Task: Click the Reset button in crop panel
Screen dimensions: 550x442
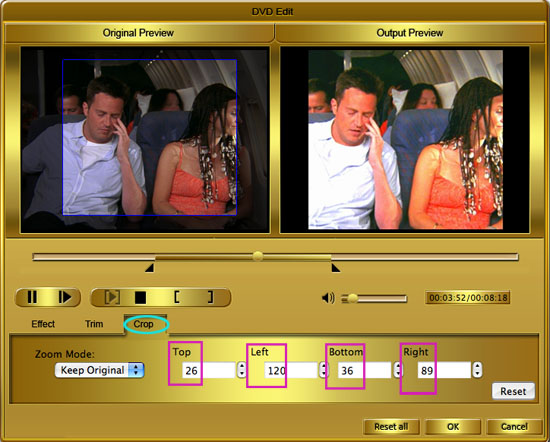Action: point(513,391)
